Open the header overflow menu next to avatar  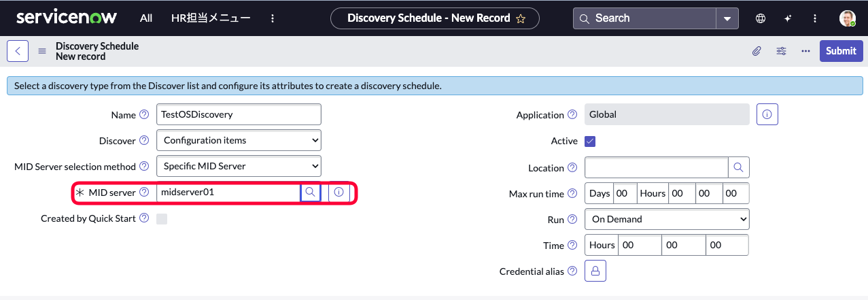(x=815, y=18)
